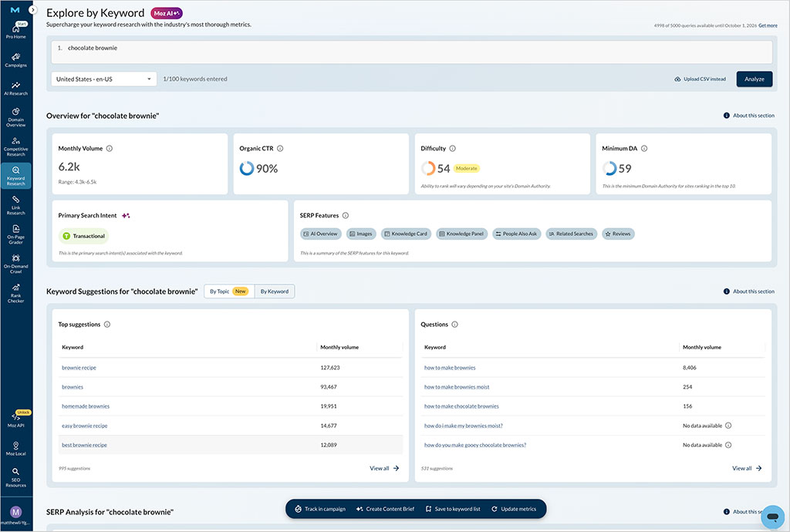Click Questions info icon
The image size is (790, 532).
[455, 325]
